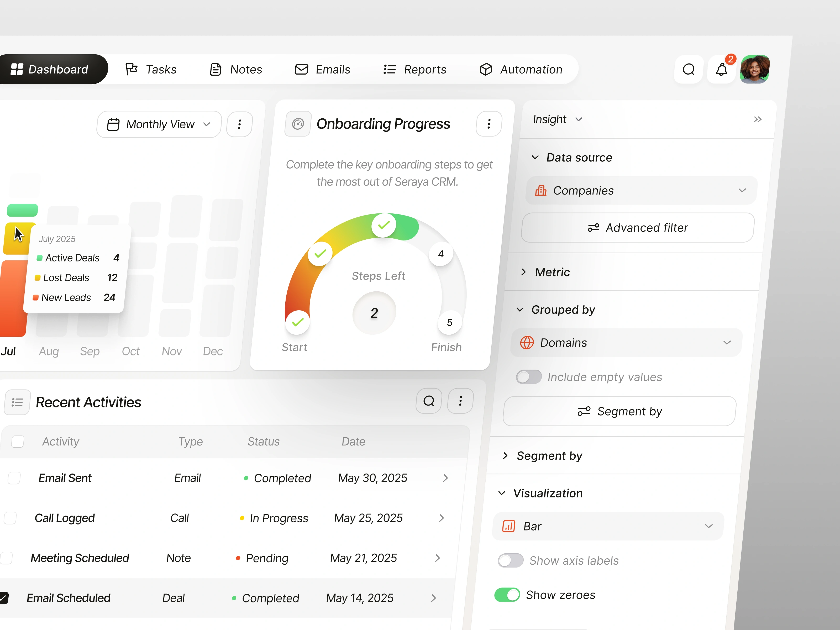Search Recent Activities

(x=429, y=401)
